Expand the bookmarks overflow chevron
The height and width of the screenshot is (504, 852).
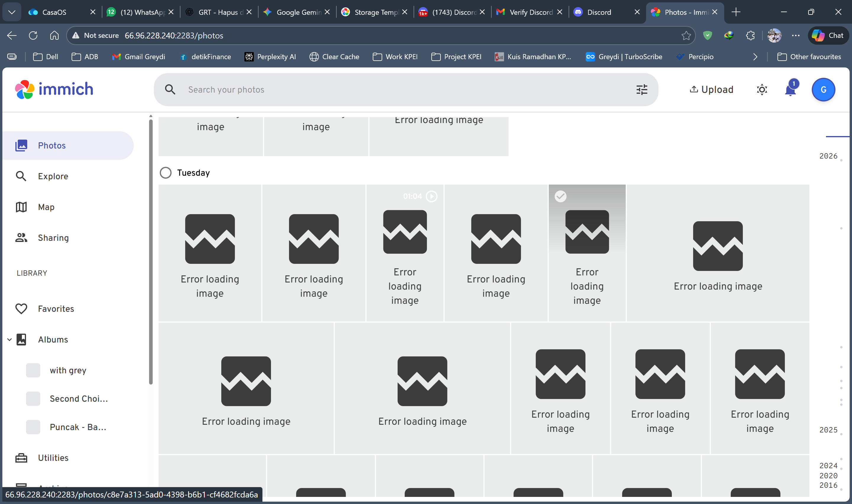pos(755,57)
